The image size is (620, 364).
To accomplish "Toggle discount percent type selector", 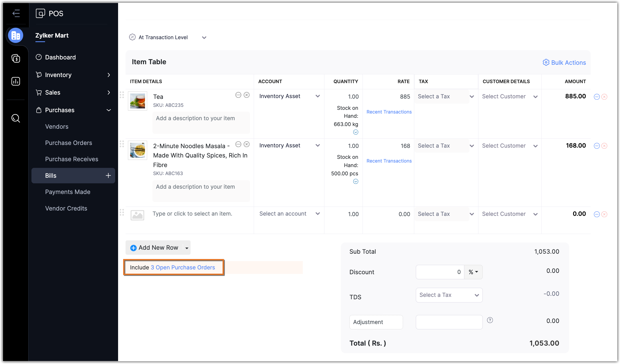I will (x=473, y=272).
